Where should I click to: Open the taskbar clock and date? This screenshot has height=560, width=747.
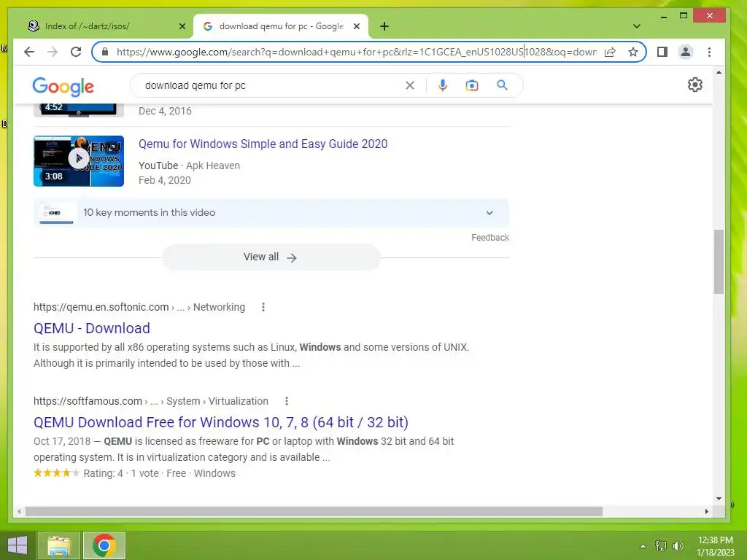coord(716,546)
